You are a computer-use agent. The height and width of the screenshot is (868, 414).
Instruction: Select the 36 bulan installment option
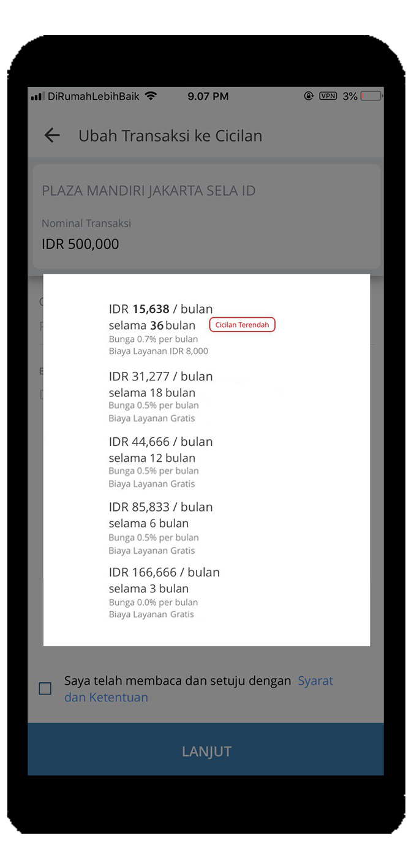point(160,329)
